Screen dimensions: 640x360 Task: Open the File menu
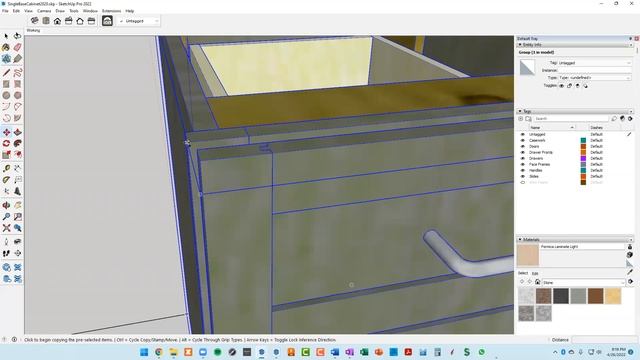[x=5, y=11]
